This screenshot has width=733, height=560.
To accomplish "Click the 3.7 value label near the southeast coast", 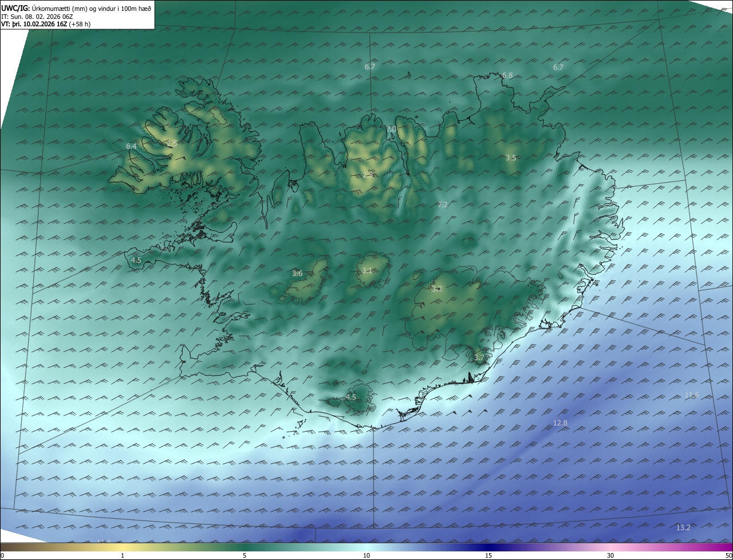I will 479,357.
